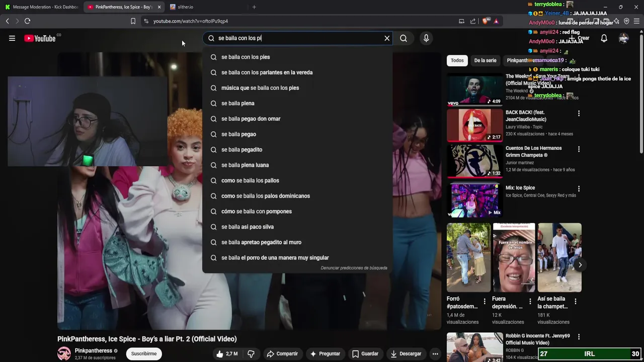Click 'Denunciar predicciones de búsqueda' link
Screen dimensions: 644x362
click(x=354, y=268)
